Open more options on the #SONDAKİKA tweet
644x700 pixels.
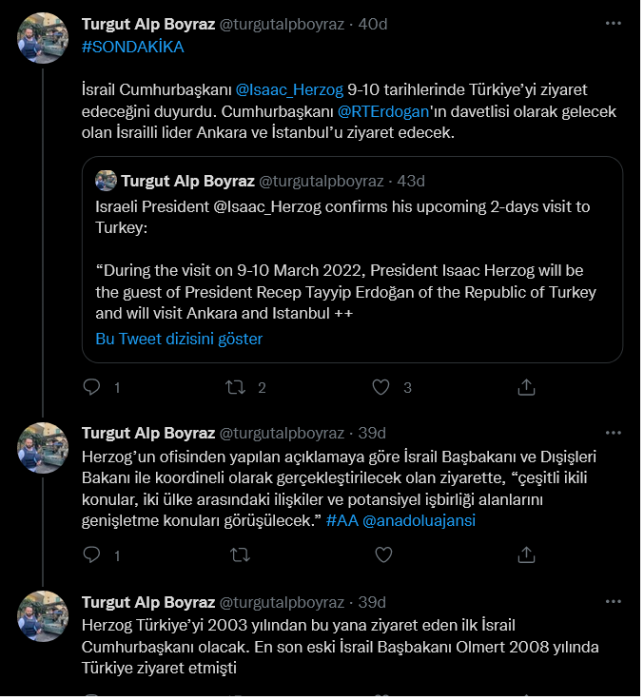tap(611, 23)
